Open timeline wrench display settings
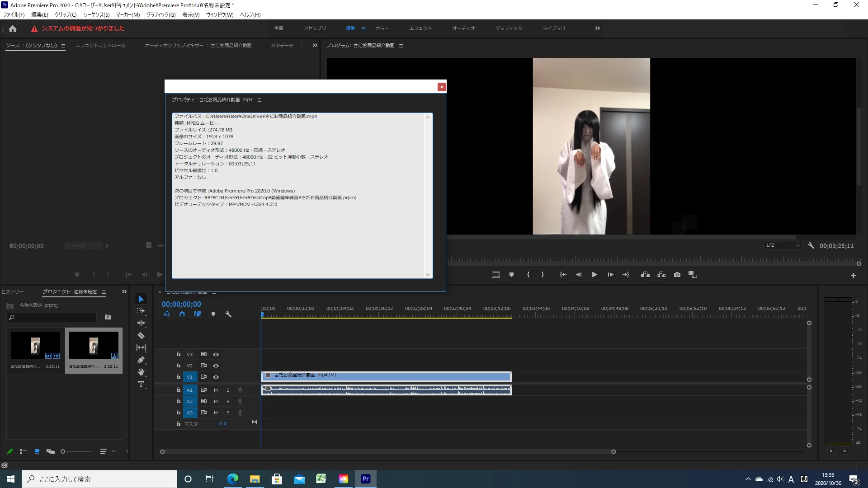868x488 pixels. (x=228, y=314)
